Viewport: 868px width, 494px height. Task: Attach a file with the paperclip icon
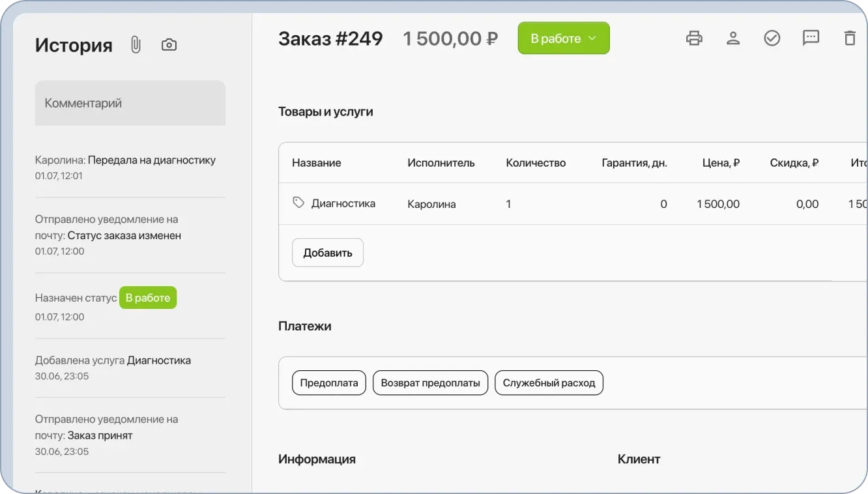[136, 44]
